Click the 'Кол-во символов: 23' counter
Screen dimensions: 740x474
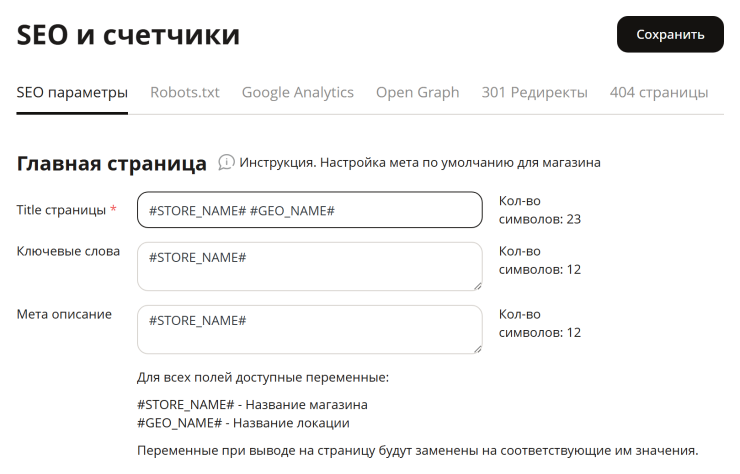[539, 210]
